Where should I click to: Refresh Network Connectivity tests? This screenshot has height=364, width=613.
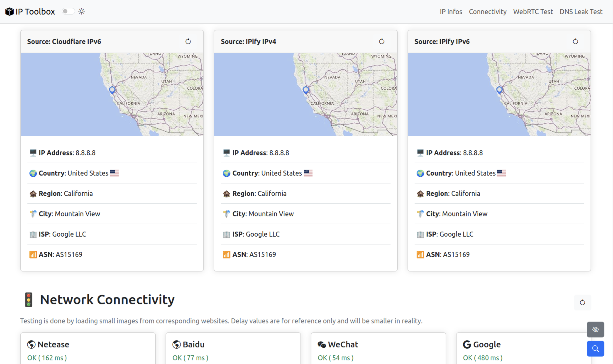[582, 302]
